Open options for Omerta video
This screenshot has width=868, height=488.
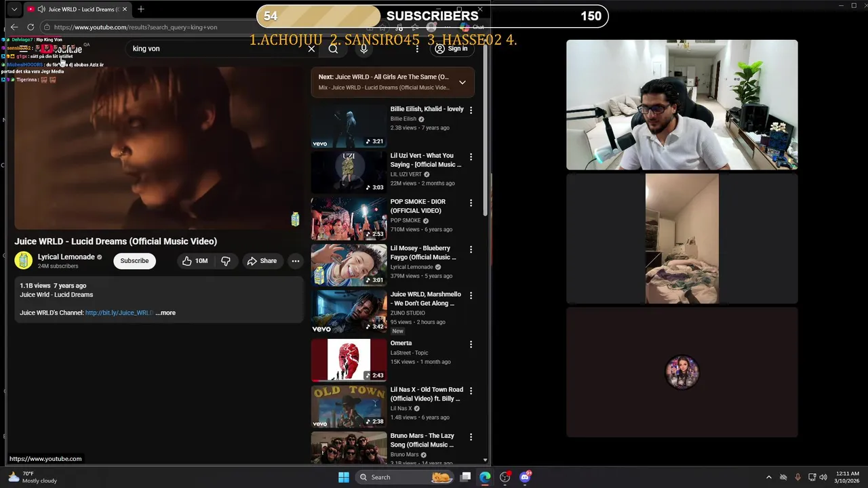tap(471, 344)
